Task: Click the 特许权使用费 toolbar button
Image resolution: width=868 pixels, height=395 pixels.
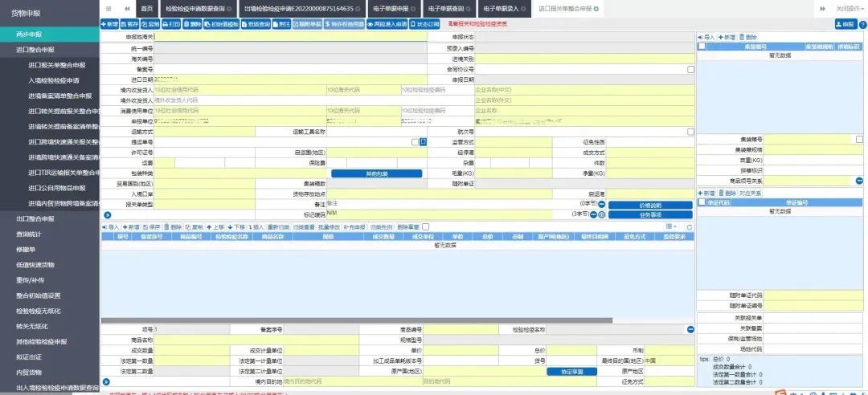Action: 344,24
